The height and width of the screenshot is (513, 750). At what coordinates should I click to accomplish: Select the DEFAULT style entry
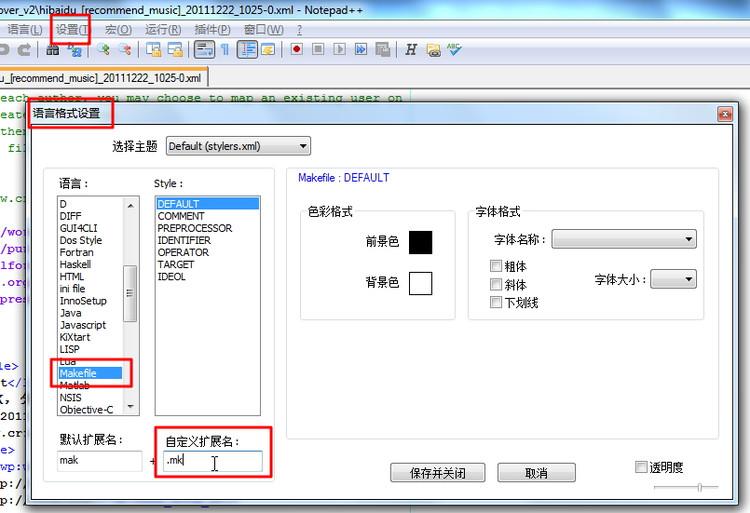pyautogui.click(x=208, y=204)
